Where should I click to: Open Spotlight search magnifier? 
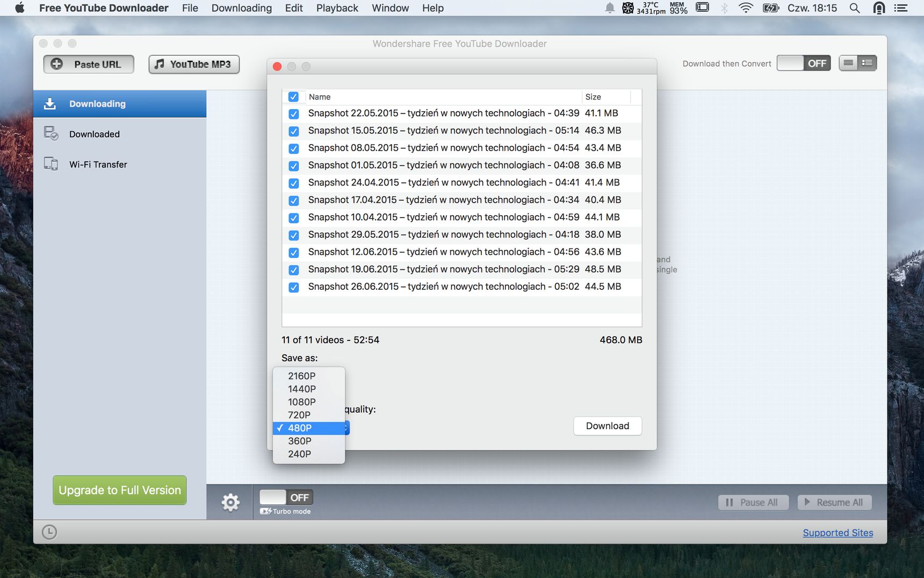pyautogui.click(x=854, y=8)
